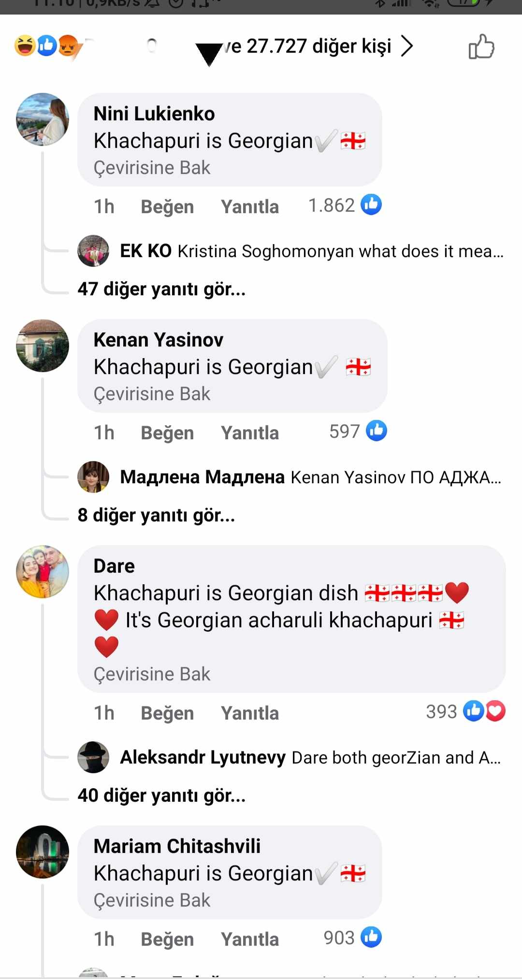Viewport: 522px width, 980px height.
Task: Tap Aleksandr Lyutnevy's reply avatar
Action: click(93, 757)
